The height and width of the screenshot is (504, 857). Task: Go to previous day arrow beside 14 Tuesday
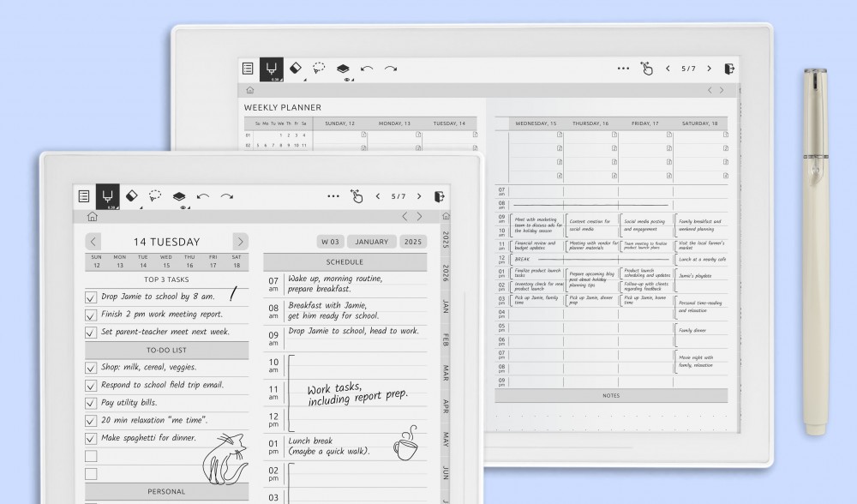pyautogui.click(x=93, y=242)
